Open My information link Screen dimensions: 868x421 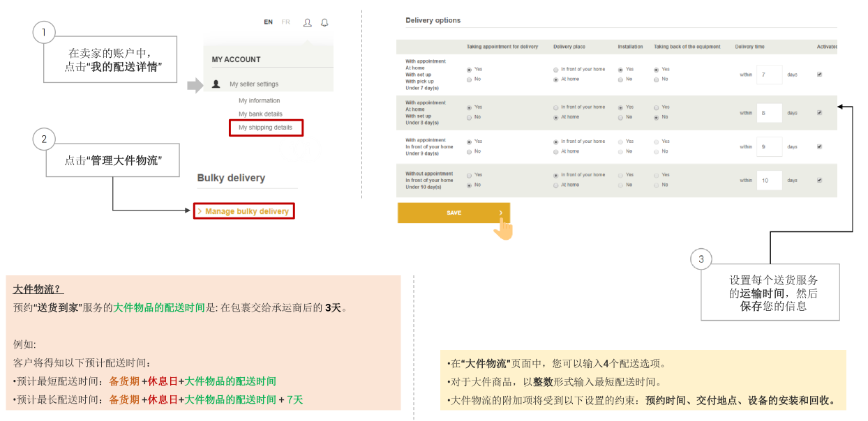tap(259, 101)
